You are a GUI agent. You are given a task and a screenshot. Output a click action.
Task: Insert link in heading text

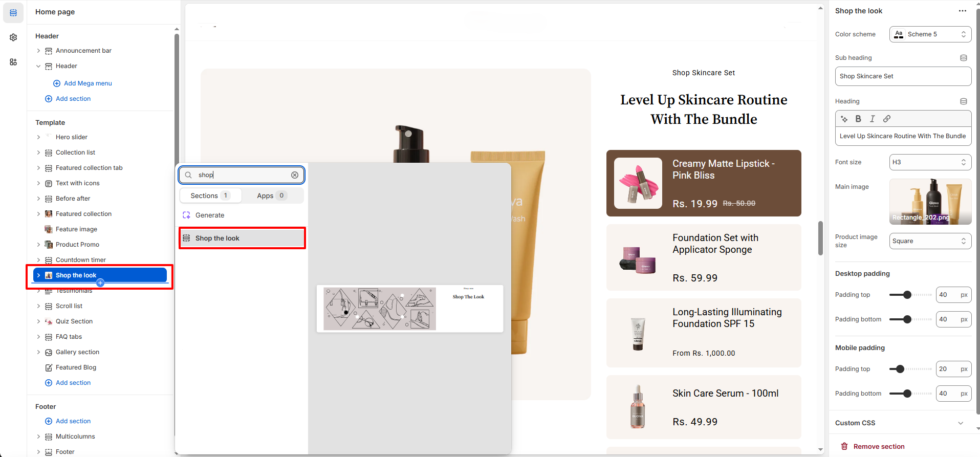887,119
